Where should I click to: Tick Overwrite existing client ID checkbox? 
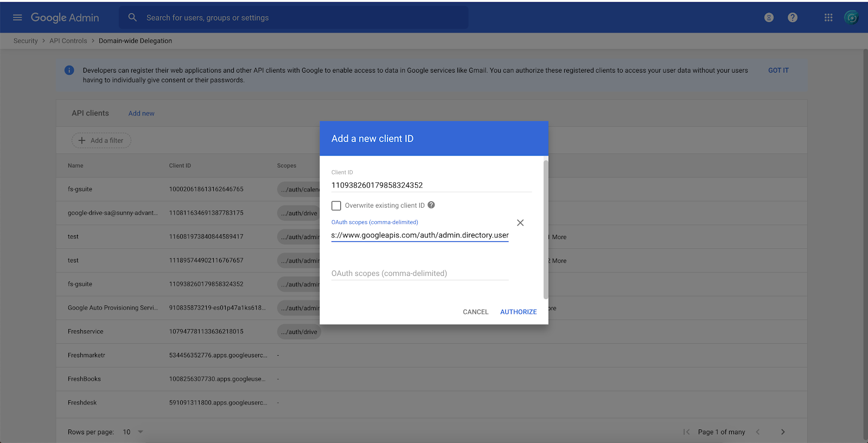click(336, 206)
